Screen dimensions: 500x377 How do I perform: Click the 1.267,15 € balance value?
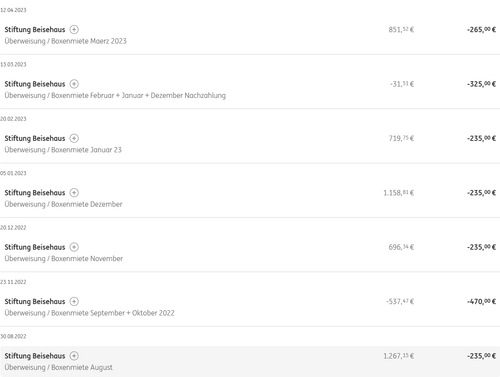tap(399, 356)
